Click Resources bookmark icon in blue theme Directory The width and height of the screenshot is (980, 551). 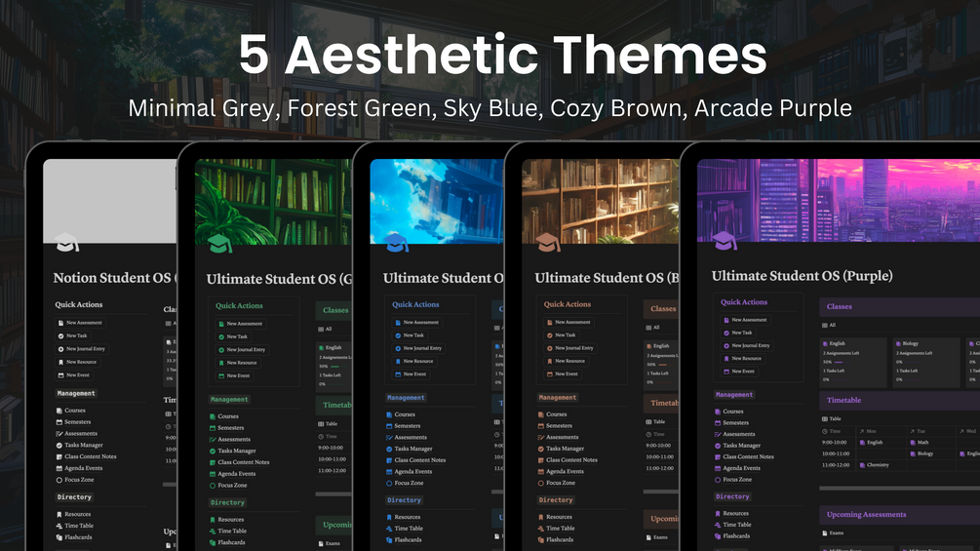pyautogui.click(x=389, y=517)
